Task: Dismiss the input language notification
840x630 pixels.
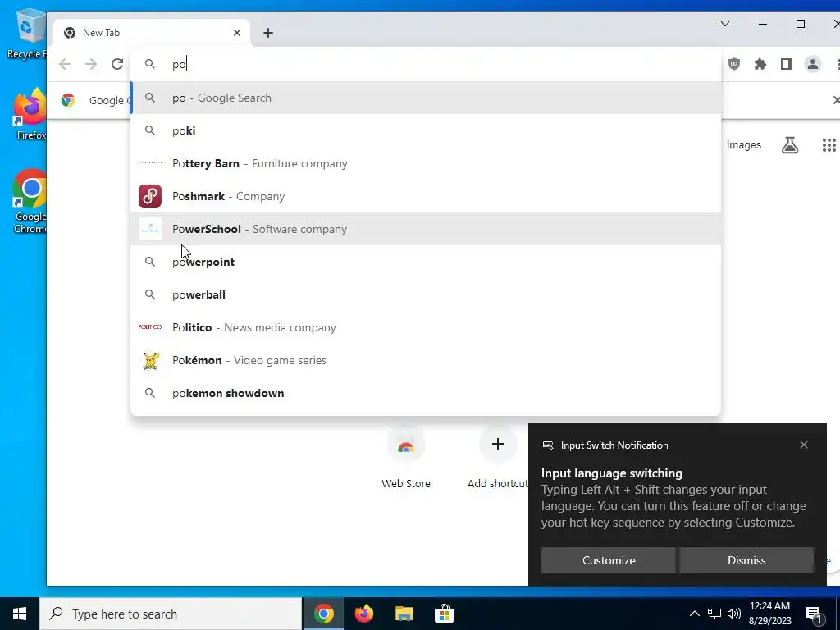Action: click(746, 560)
